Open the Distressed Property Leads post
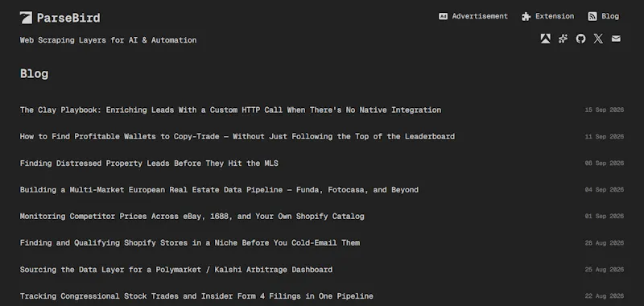The image size is (644, 306). (149, 163)
